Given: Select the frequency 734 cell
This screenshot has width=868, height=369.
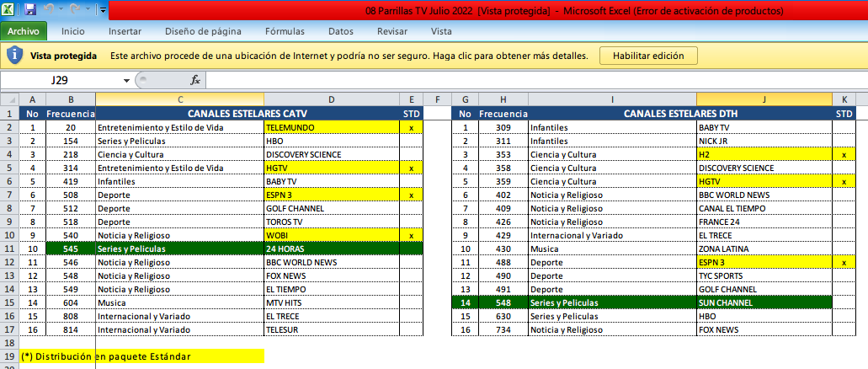Looking at the screenshot, I should point(503,329).
